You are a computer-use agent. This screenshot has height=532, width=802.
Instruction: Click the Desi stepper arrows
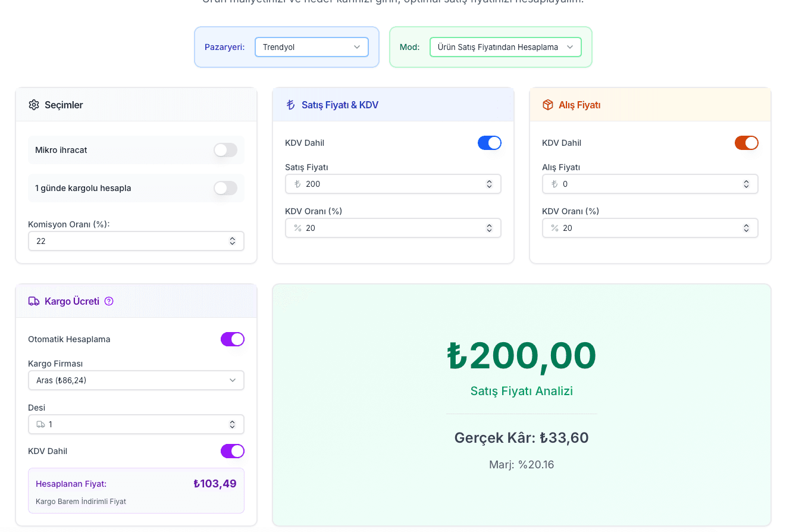pos(232,425)
